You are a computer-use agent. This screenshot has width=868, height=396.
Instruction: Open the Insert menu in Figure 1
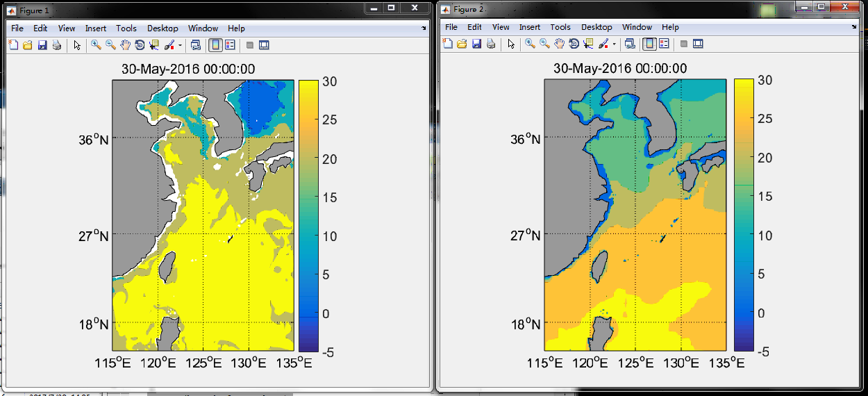click(96, 28)
